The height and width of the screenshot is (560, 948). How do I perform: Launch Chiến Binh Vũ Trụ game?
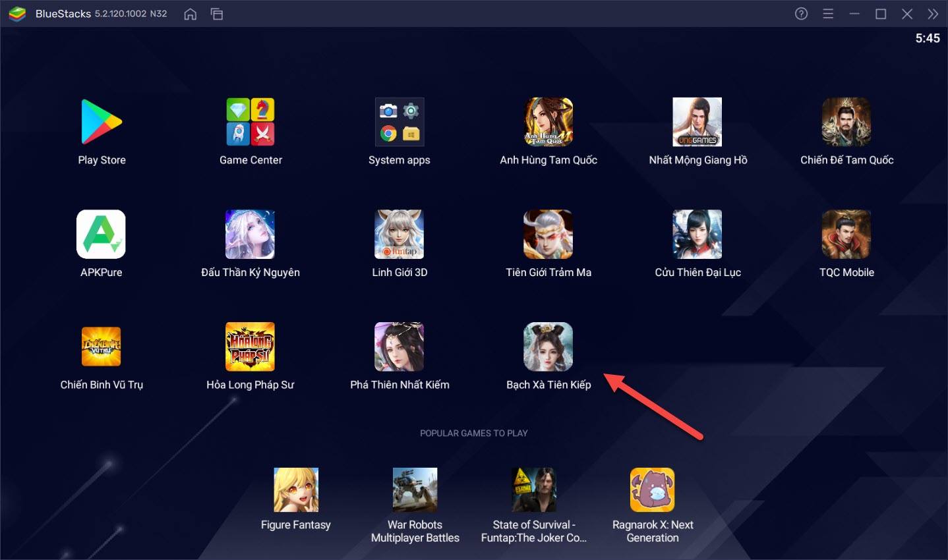pos(102,347)
